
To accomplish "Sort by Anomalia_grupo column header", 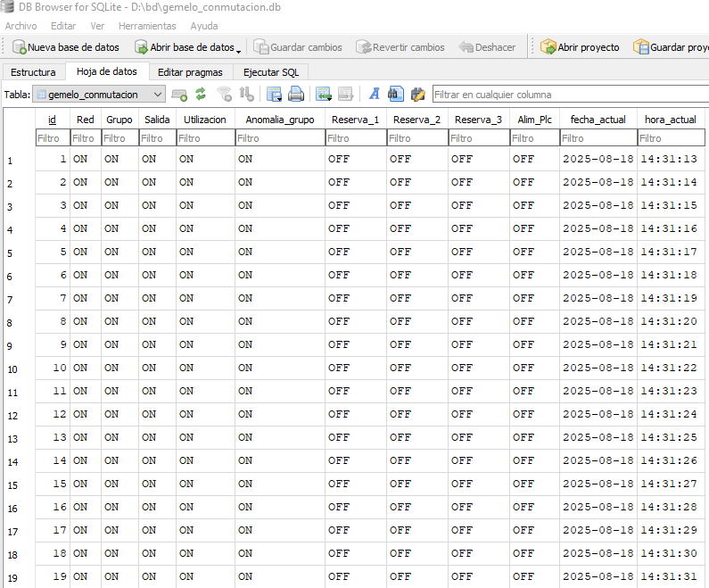I will click(x=280, y=120).
